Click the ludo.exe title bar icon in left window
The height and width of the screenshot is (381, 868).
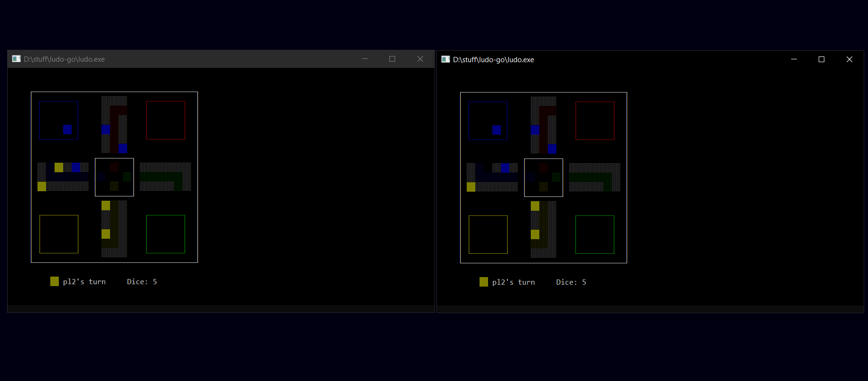tap(17, 59)
